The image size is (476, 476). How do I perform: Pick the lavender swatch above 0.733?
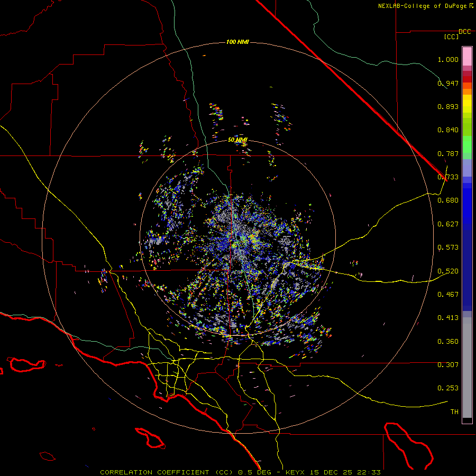tap(467, 168)
